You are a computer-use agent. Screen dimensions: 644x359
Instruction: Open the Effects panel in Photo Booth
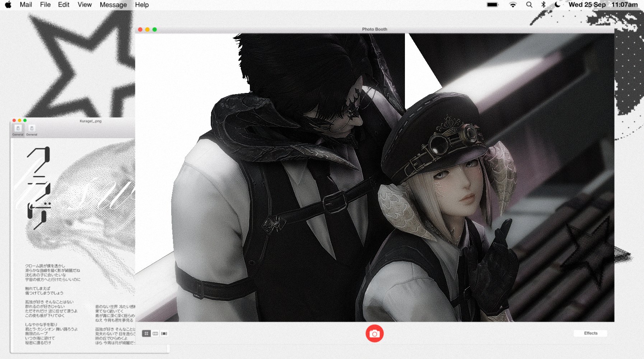click(591, 333)
